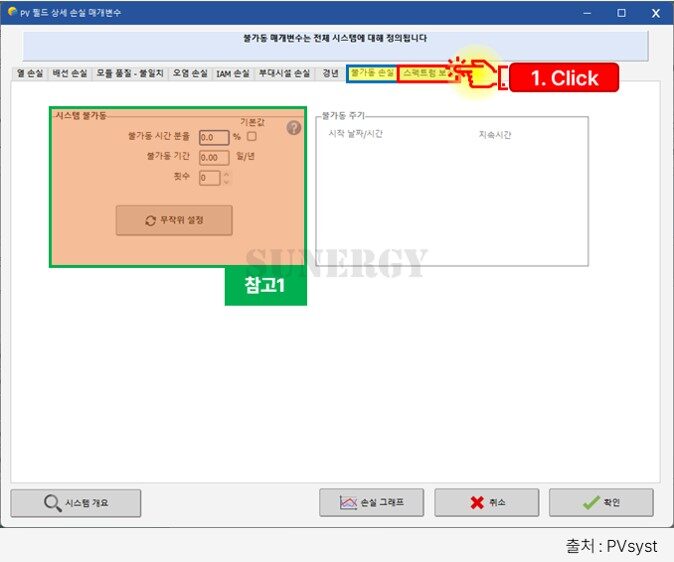The image size is (674, 562).
Task: Confirm with the 확인 button
Action: tap(601, 502)
